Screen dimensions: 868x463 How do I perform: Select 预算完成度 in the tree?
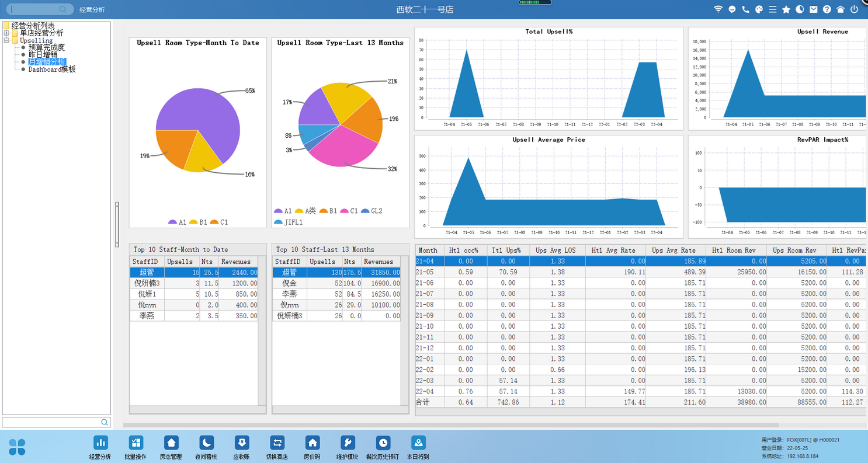pos(47,48)
